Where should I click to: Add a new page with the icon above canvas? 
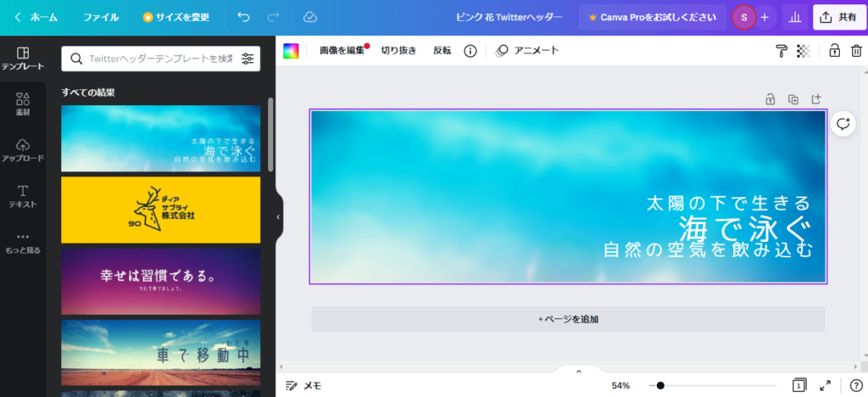(x=816, y=99)
